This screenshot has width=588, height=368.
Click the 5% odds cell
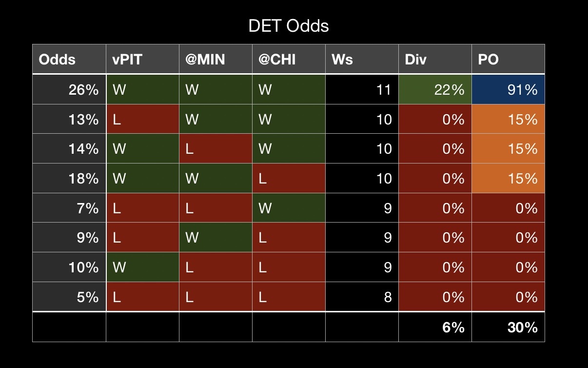coord(69,297)
